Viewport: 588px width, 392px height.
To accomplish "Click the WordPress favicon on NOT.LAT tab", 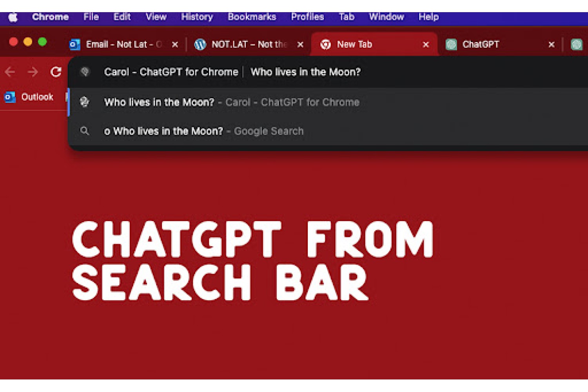I will (200, 45).
